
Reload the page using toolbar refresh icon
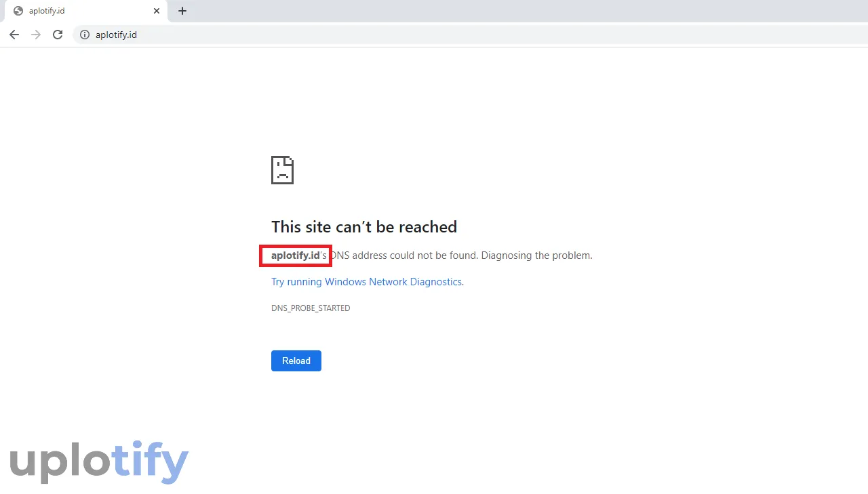point(58,35)
